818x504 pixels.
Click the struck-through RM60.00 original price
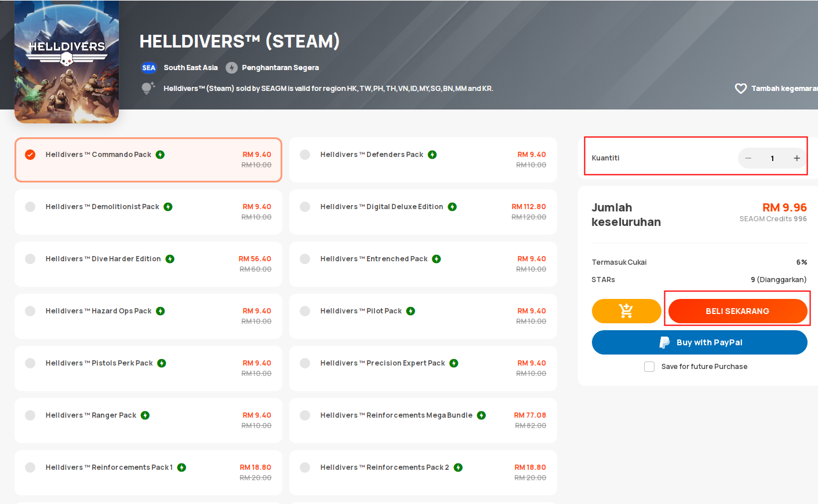pyautogui.click(x=256, y=269)
